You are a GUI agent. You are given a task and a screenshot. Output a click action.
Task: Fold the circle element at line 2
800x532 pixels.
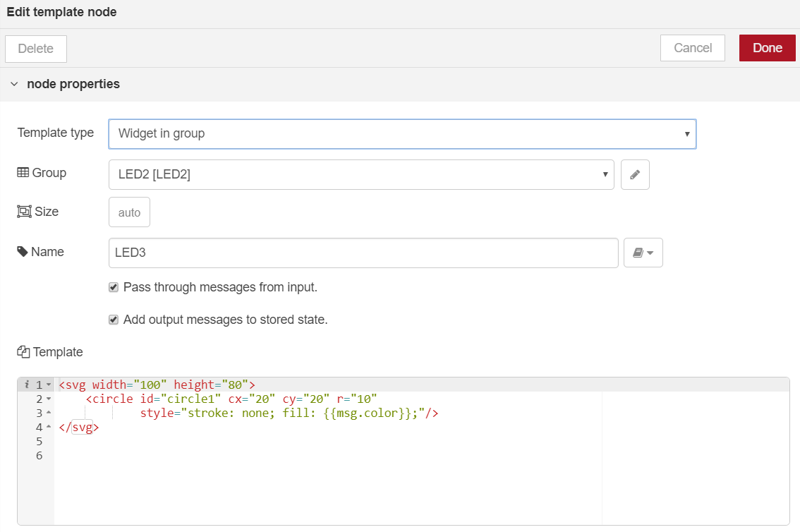point(49,399)
